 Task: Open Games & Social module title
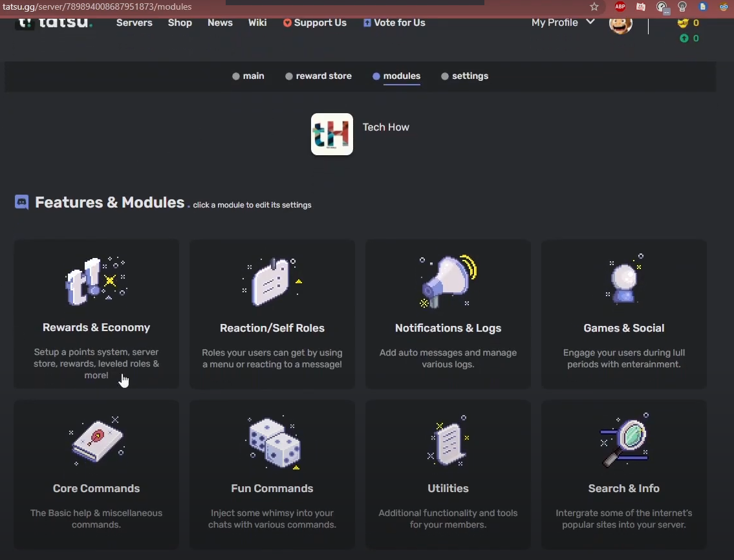point(624,328)
